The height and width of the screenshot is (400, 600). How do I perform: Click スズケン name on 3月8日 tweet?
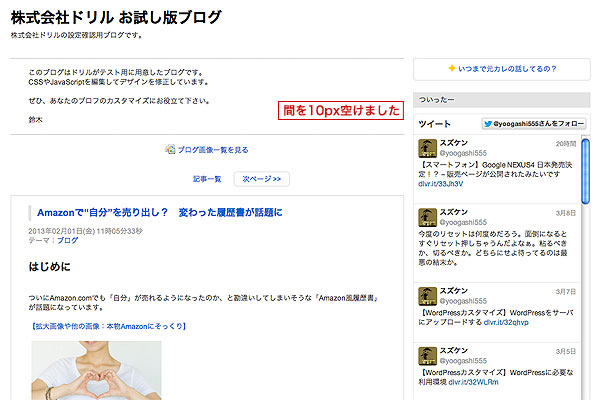(x=453, y=212)
